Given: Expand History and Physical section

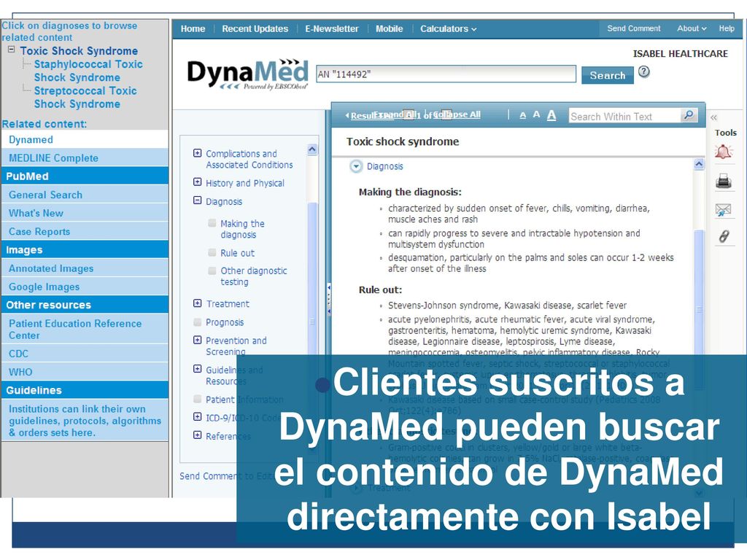Looking at the screenshot, I should [197, 182].
